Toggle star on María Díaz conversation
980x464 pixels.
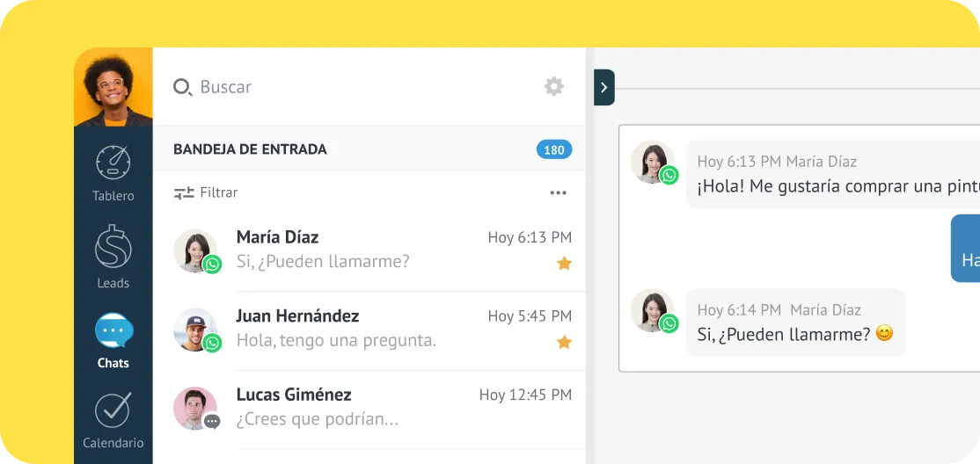pyautogui.click(x=564, y=263)
